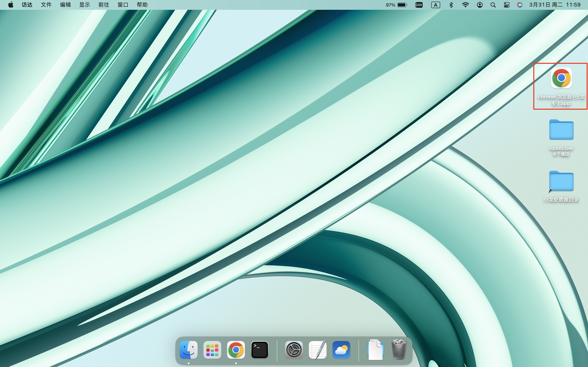Image resolution: width=588 pixels, height=367 pixels.
Task: Click the date and time display
Action: point(555,5)
